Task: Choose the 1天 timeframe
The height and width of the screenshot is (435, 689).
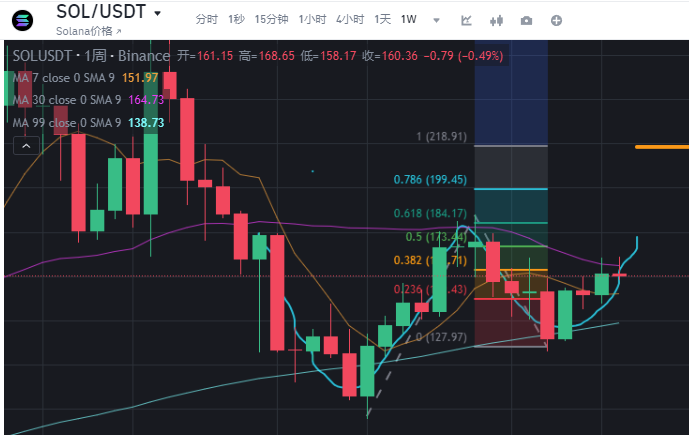Action: [382, 20]
